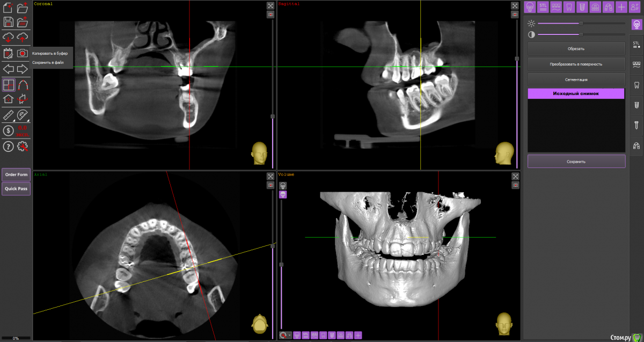Screen dimensions: 644x342
Task: Select 'Сохранить в файл' menu option
Action: [48, 62]
